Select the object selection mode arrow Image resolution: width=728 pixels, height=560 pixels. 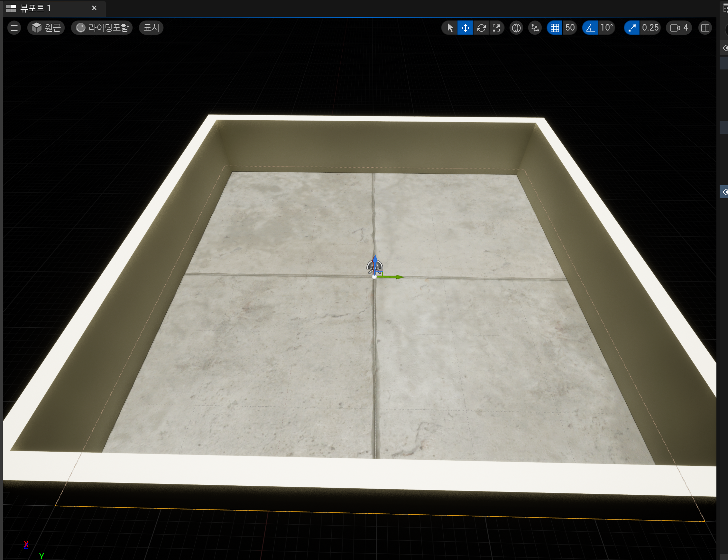[x=450, y=28]
